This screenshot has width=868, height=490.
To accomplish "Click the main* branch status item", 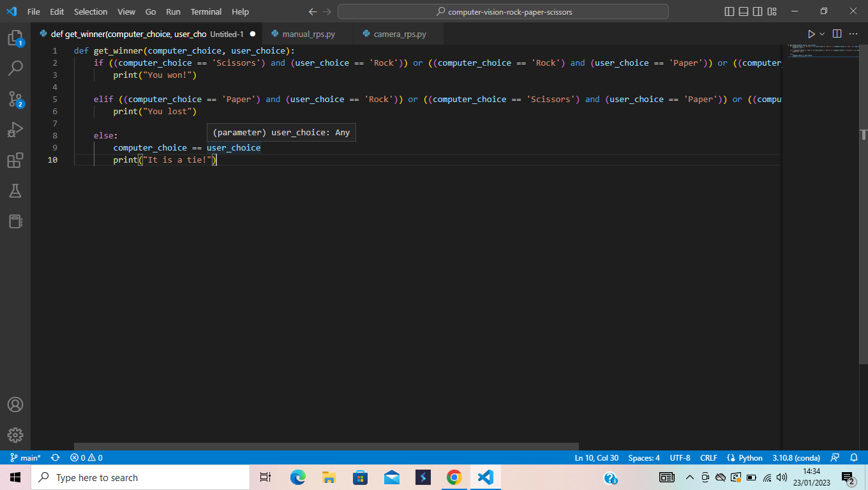I will pyautogui.click(x=26, y=457).
